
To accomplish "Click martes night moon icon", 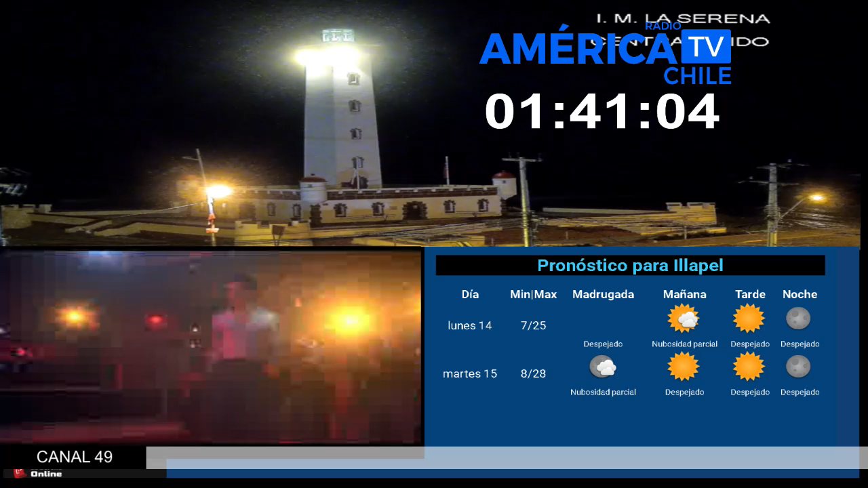I will click(x=798, y=367).
